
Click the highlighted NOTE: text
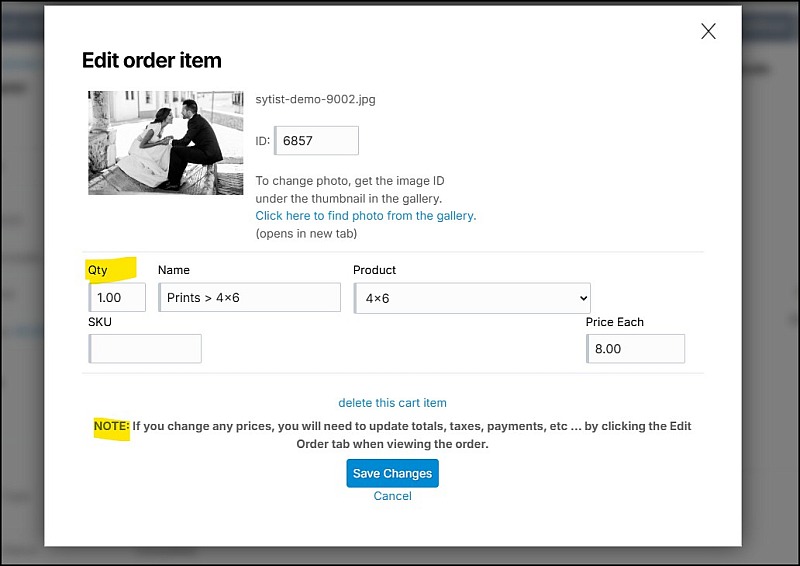[111, 426]
